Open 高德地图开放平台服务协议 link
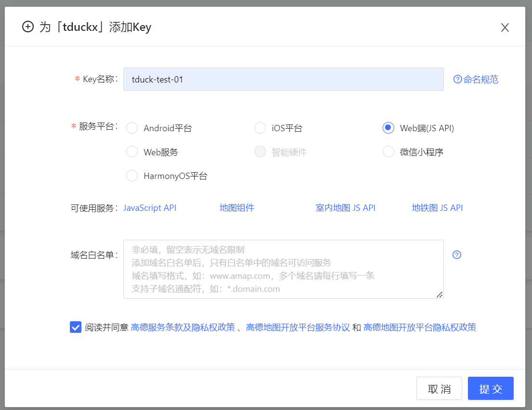This screenshot has height=410, width=532. click(297, 328)
